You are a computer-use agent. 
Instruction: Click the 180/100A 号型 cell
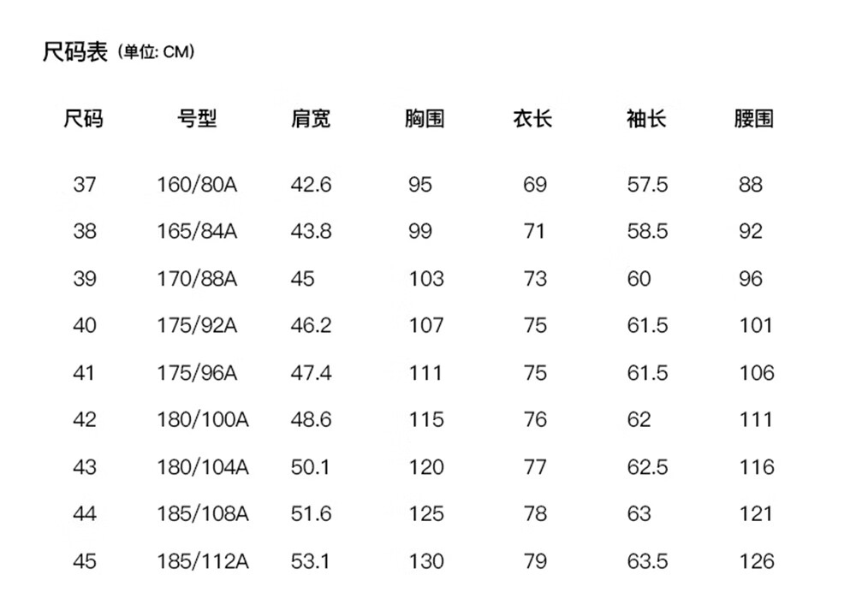(203, 420)
